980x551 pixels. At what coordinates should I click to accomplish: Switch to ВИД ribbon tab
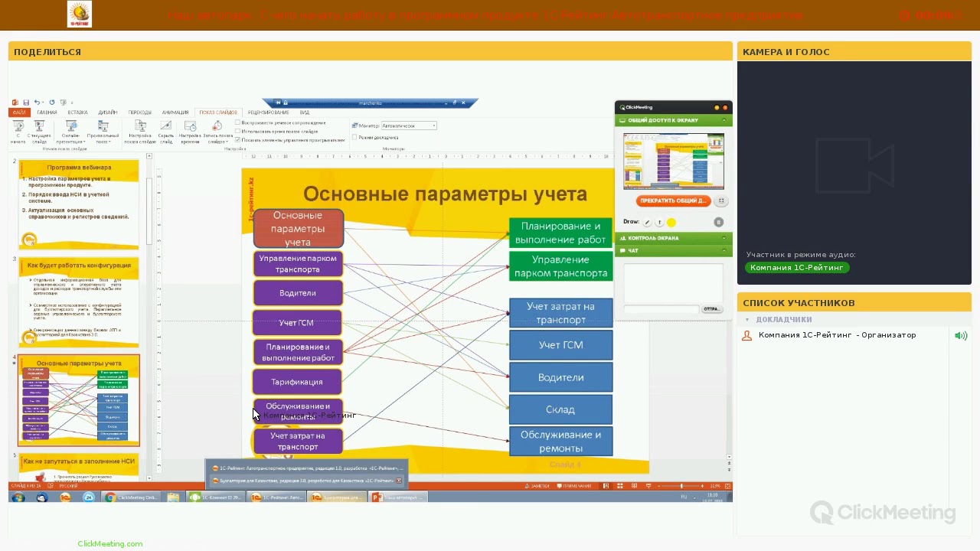(x=305, y=112)
